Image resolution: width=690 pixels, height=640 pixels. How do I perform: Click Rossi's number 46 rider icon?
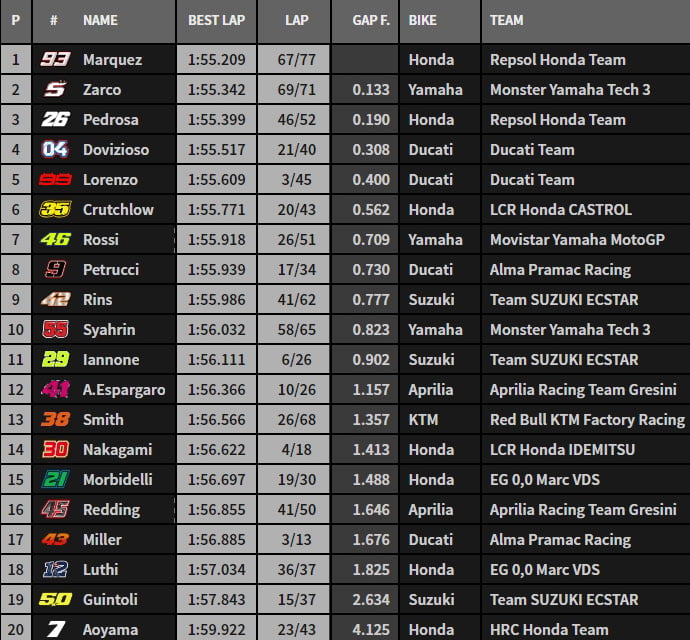[x=54, y=240]
